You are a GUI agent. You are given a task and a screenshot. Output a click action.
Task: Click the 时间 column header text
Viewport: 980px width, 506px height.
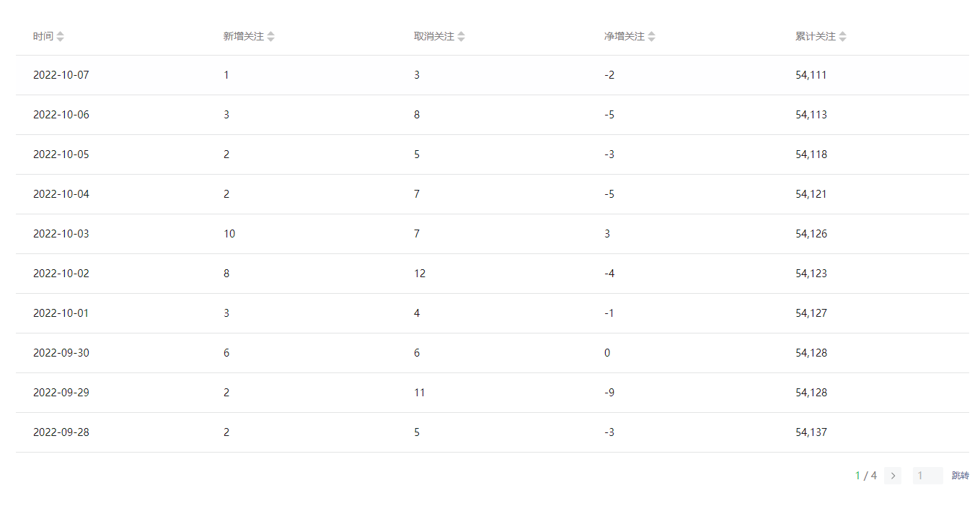[x=43, y=37]
